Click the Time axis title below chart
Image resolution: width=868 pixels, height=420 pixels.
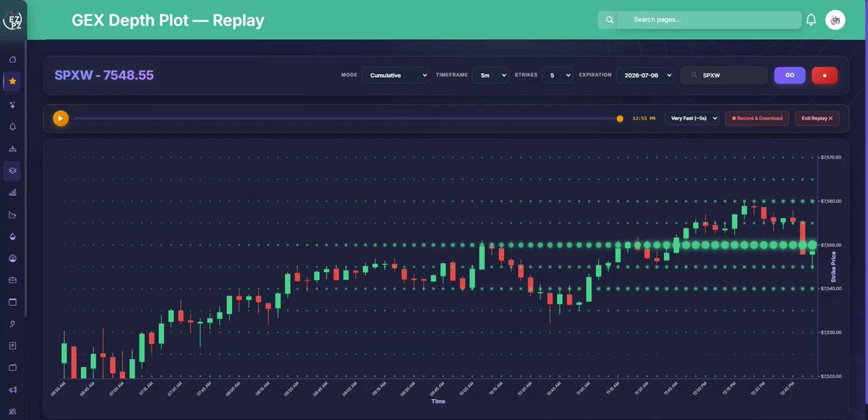438,401
